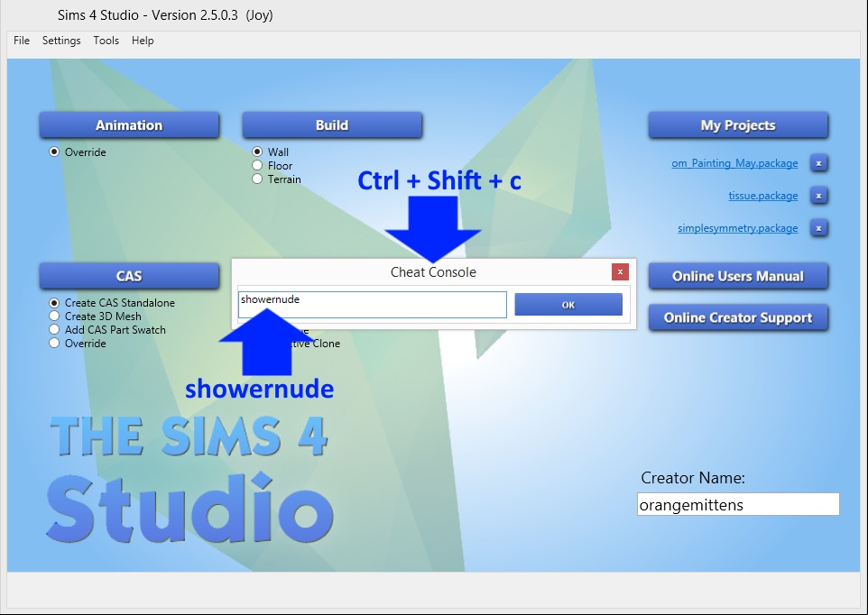The width and height of the screenshot is (868, 615).
Task: Open the Settings menu
Action: click(61, 41)
